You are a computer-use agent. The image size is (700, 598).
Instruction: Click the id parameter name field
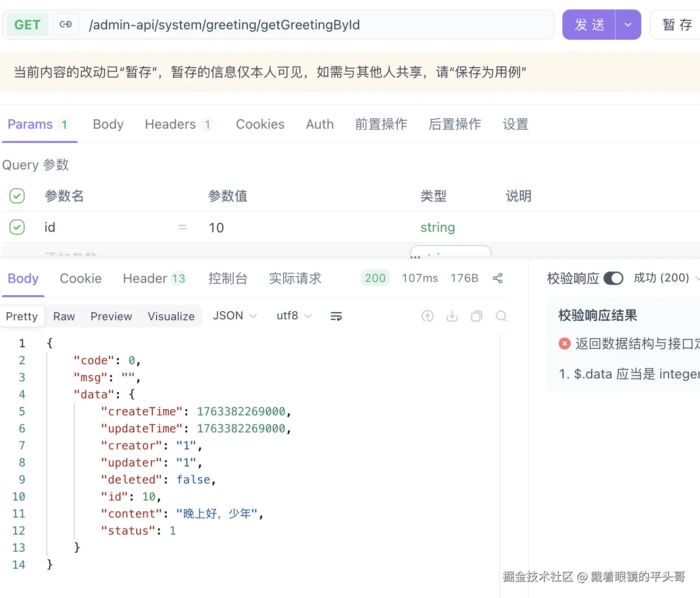coord(50,228)
